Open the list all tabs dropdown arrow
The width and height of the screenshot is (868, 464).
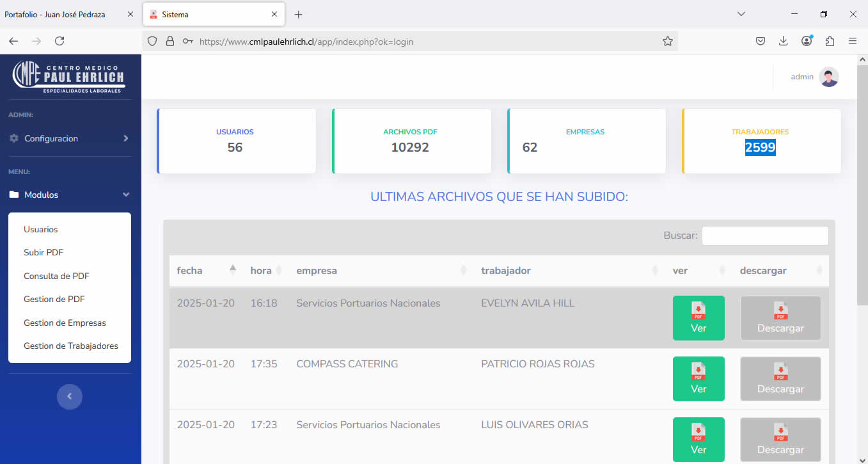tap(741, 14)
